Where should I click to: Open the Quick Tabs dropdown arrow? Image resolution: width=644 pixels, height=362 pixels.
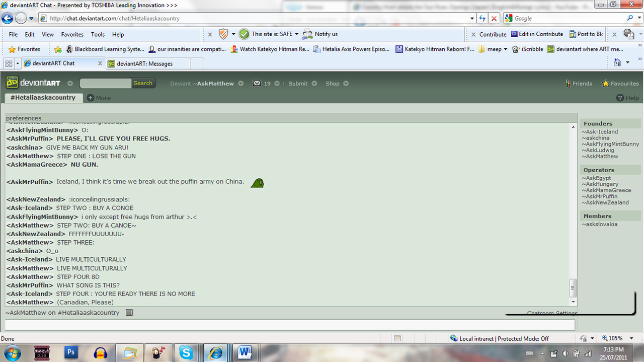18,63
